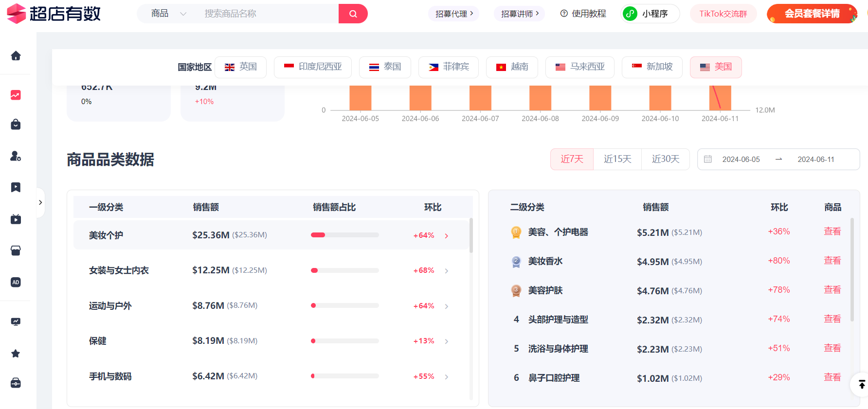The width and height of the screenshot is (868, 409).
Task: Switch to the 近15天 time range
Action: (x=617, y=160)
